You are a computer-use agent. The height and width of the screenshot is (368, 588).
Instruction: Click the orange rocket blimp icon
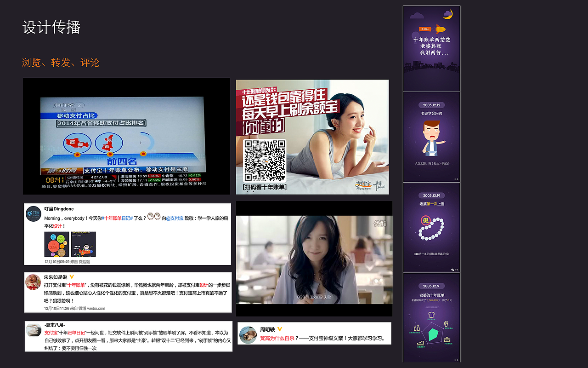coord(440,29)
